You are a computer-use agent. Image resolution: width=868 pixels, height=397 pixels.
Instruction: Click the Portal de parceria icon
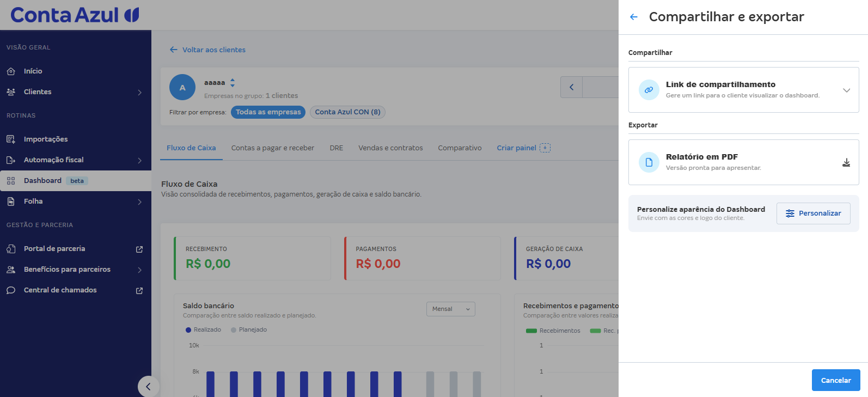[11, 249]
